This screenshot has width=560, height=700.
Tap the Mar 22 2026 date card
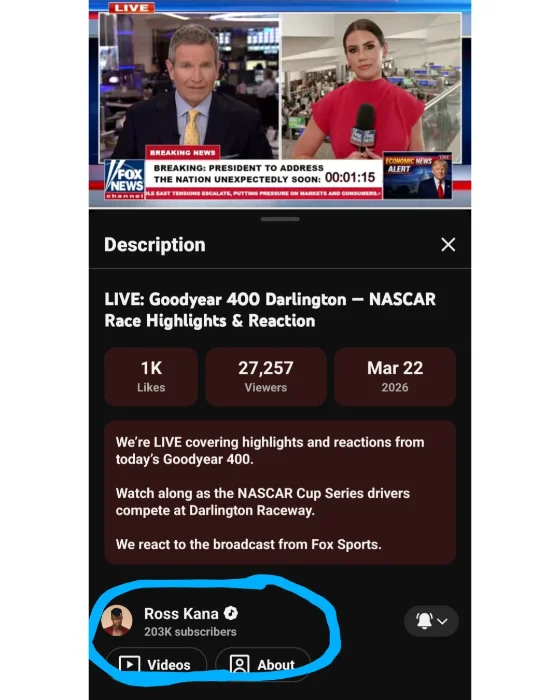(395, 377)
